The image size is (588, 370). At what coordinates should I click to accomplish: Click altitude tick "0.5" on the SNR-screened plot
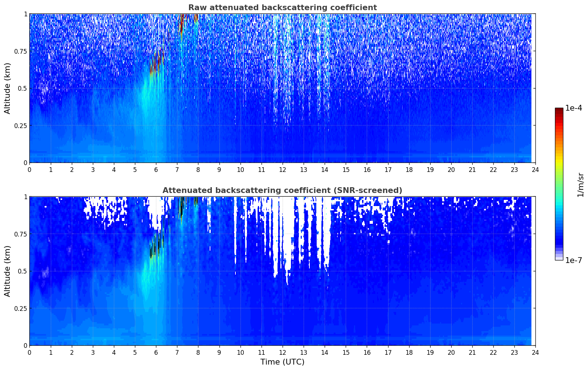(x=23, y=271)
